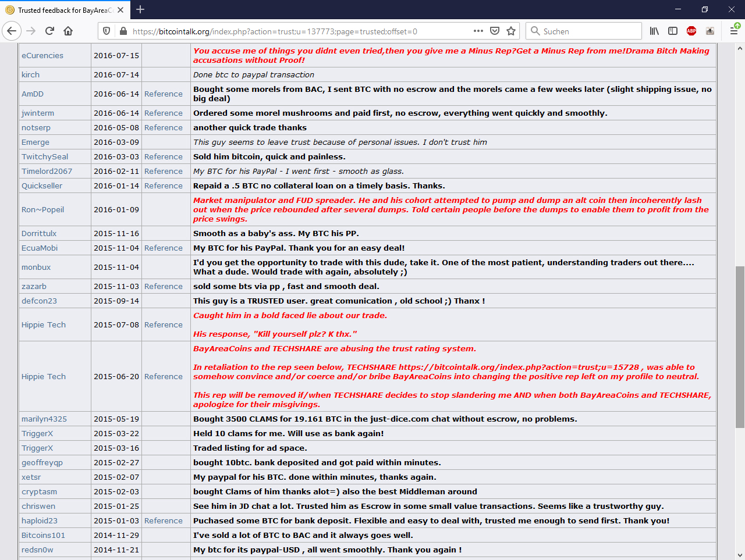Image resolution: width=745 pixels, height=560 pixels.
Task: Open Reference link in Timelord2067 row
Action: (164, 171)
